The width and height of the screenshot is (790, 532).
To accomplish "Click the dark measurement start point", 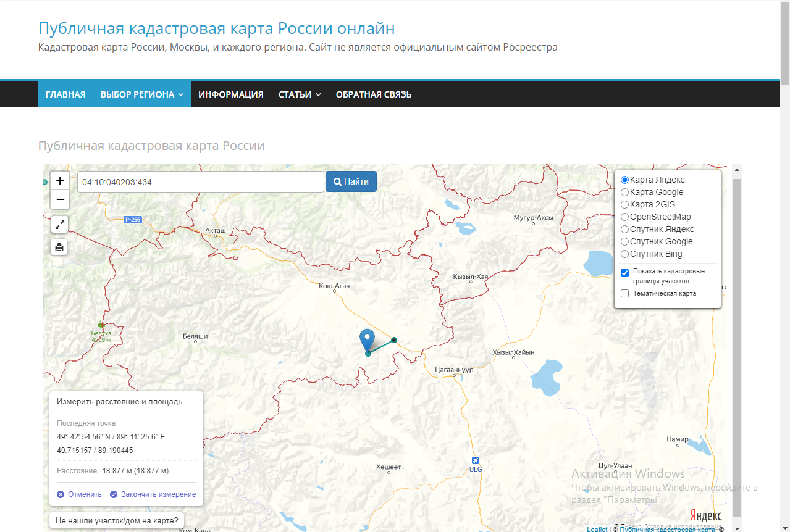I will click(x=394, y=339).
